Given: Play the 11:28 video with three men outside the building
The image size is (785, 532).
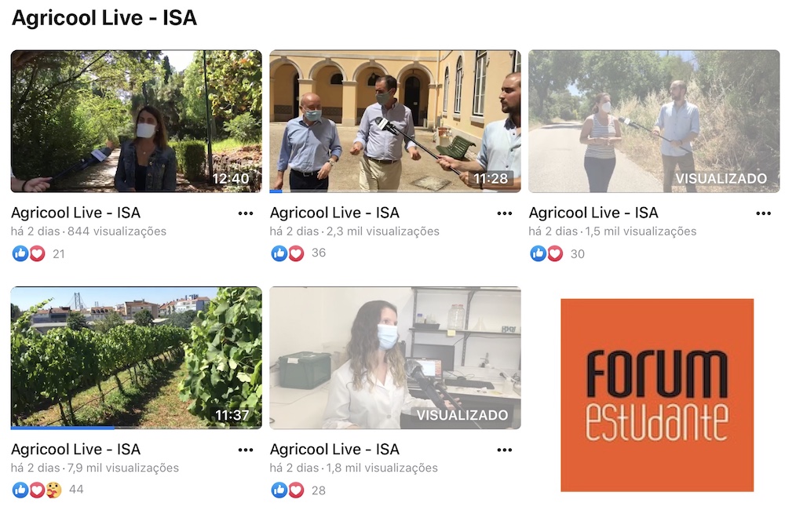Looking at the screenshot, I should pyautogui.click(x=395, y=121).
